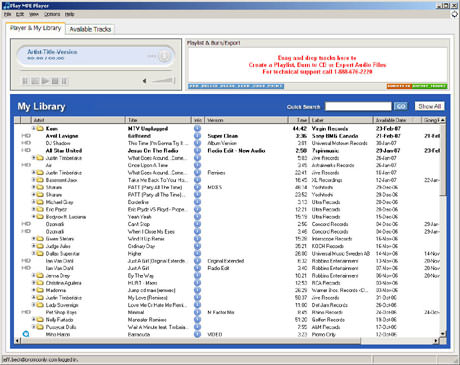Click the HD icon next to DJ Shadow
This screenshot has width=460, height=365.
tap(26, 143)
